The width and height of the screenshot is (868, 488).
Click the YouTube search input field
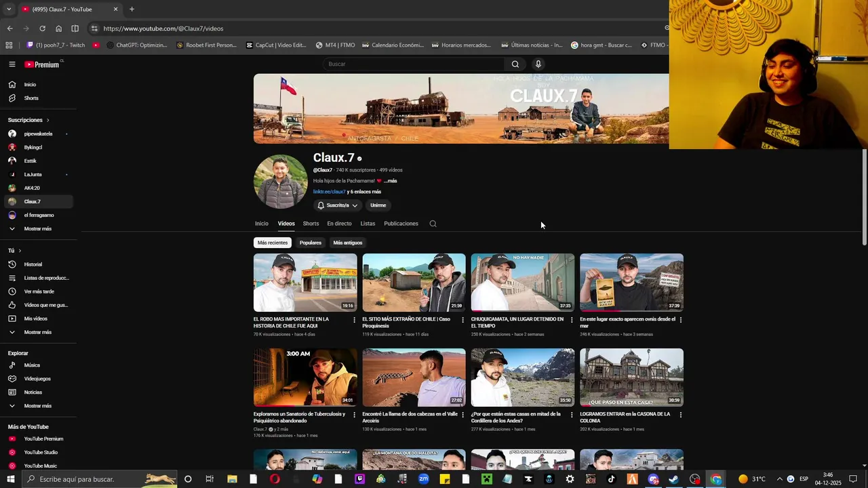(414, 64)
